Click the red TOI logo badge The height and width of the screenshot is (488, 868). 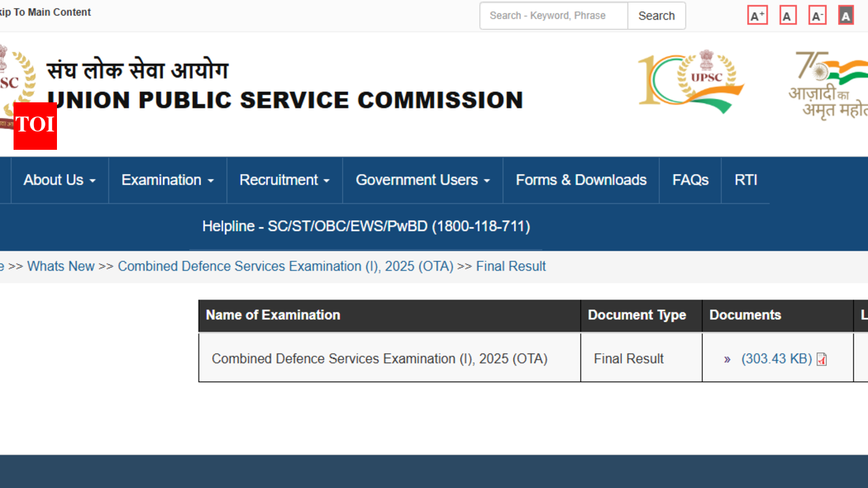click(x=35, y=125)
